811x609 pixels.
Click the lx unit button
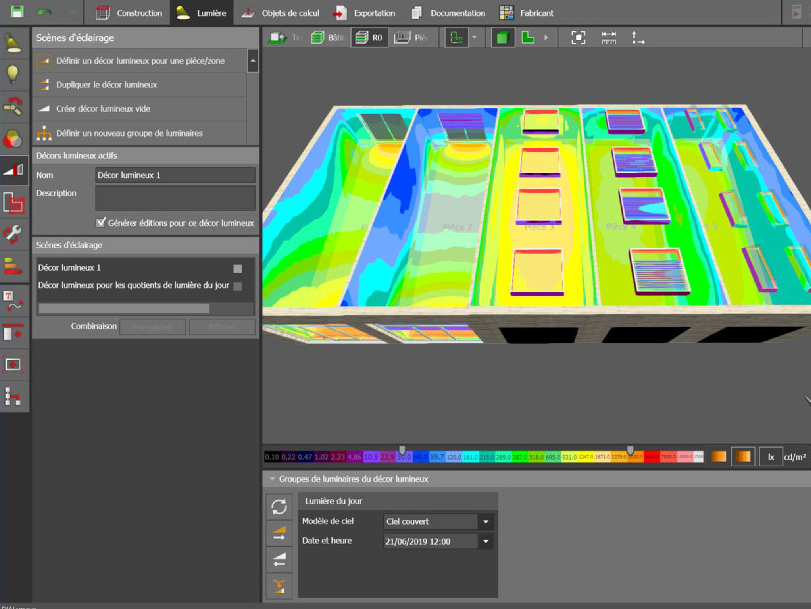point(770,457)
